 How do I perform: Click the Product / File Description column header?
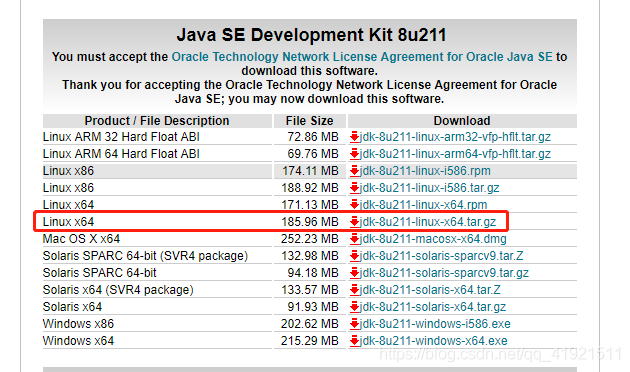[157, 121]
